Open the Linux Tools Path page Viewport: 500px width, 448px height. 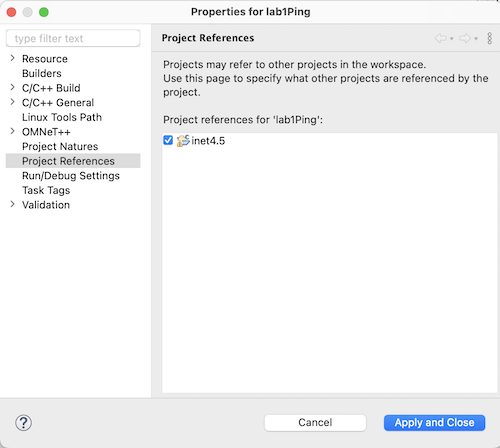pyautogui.click(x=62, y=117)
